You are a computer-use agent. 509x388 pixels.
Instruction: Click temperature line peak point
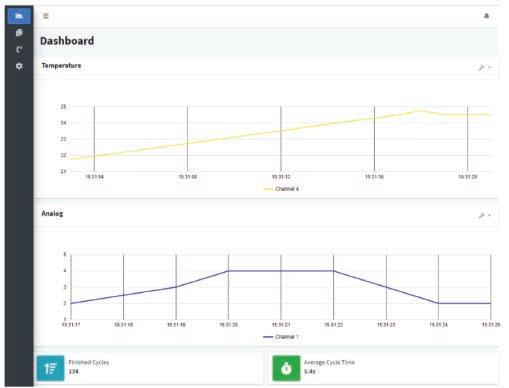pyautogui.click(x=421, y=110)
